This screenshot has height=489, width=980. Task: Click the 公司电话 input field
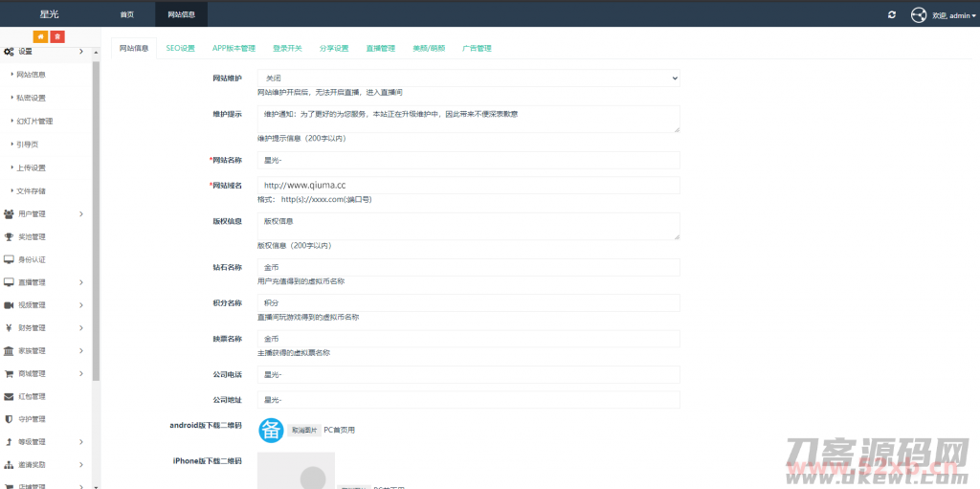(x=469, y=374)
